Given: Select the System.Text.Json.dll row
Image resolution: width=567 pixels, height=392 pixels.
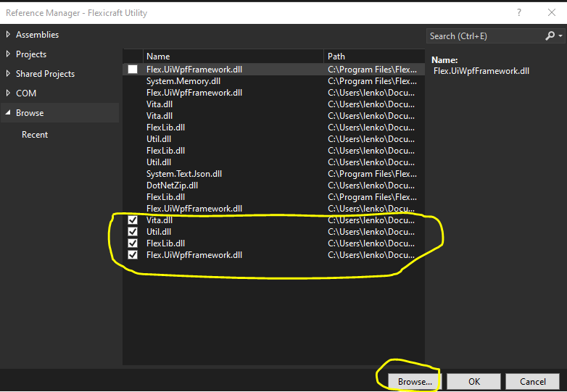Looking at the screenshot, I should click(x=274, y=174).
